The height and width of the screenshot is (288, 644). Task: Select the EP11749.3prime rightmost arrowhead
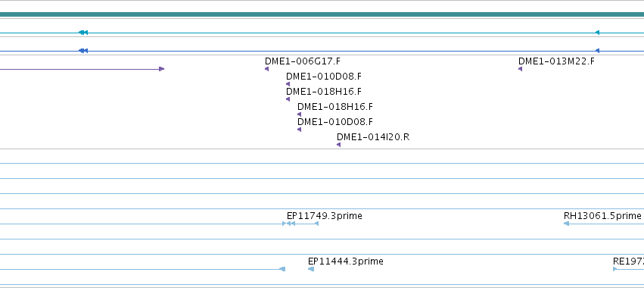click(x=316, y=224)
